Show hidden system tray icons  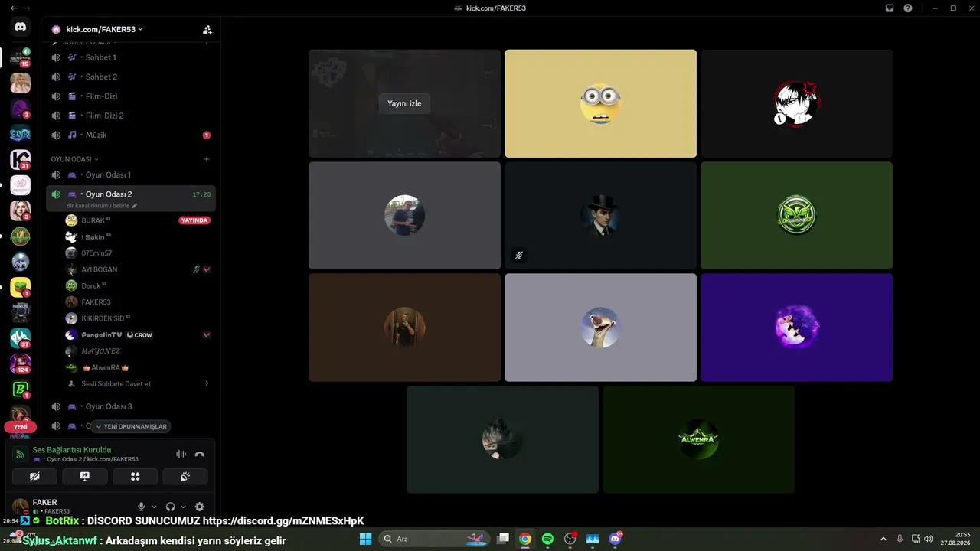coord(885,539)
